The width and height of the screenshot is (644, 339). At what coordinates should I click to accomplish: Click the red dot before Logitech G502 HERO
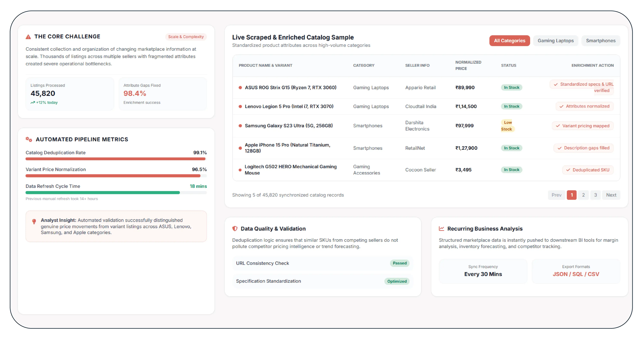[x=240, y=170]
